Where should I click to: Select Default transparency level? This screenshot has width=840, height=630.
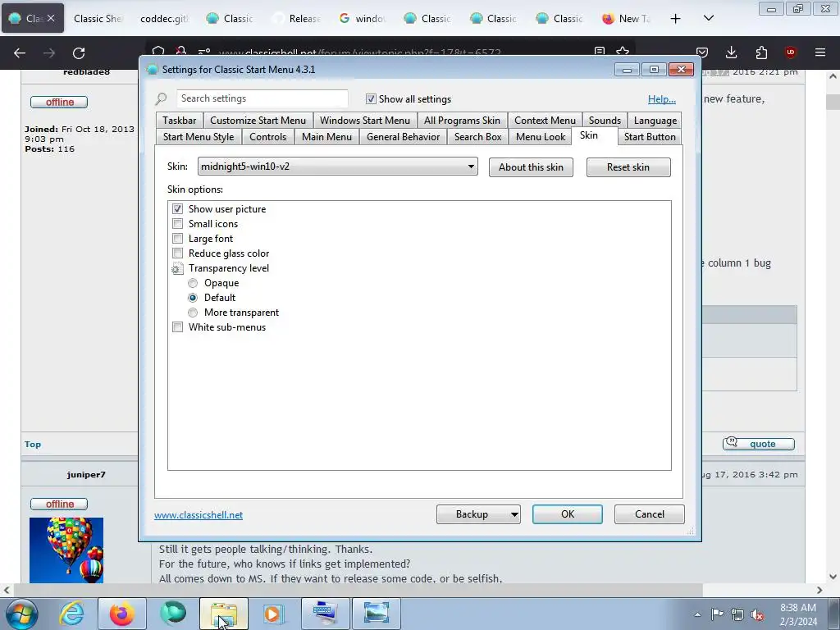(193, 297)
